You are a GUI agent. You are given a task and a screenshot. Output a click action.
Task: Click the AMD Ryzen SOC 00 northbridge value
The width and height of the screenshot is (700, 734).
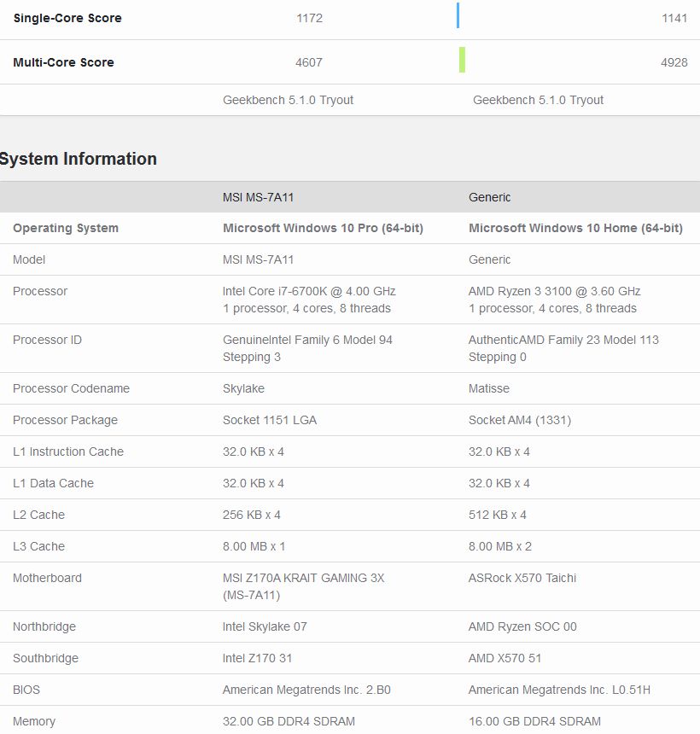point(522,626)
